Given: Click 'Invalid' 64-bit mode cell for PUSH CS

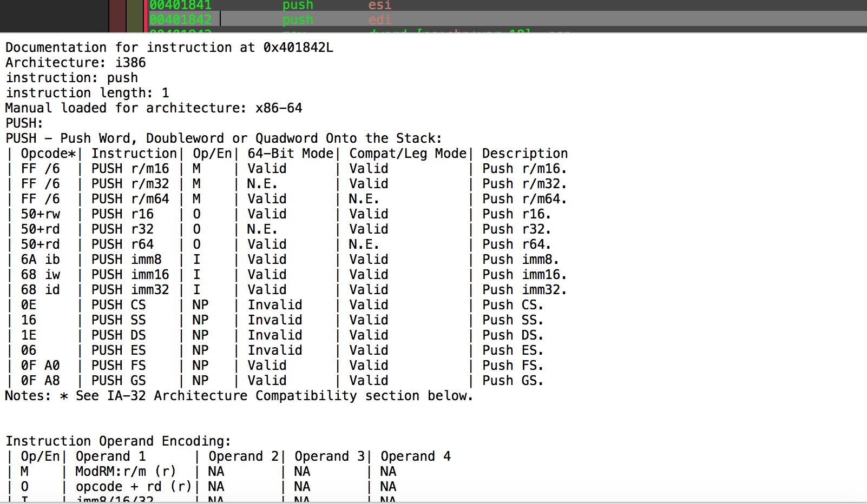Looking at the screenshot, I should point(275,305).
